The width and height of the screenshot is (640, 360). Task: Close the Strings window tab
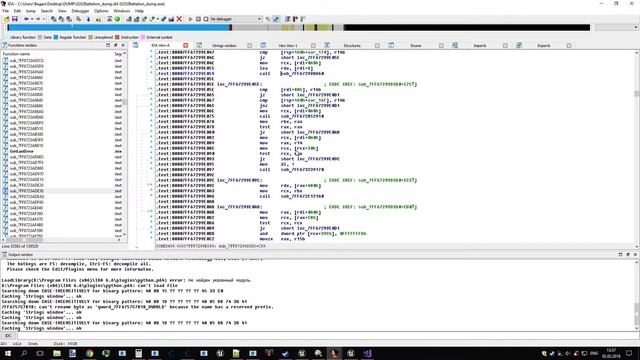(x=249, y=45)
